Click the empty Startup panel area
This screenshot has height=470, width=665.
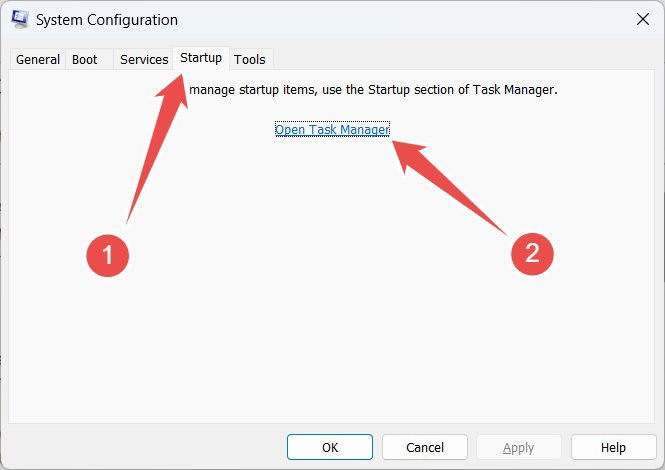pyautogui.click(x=331, y=339)
